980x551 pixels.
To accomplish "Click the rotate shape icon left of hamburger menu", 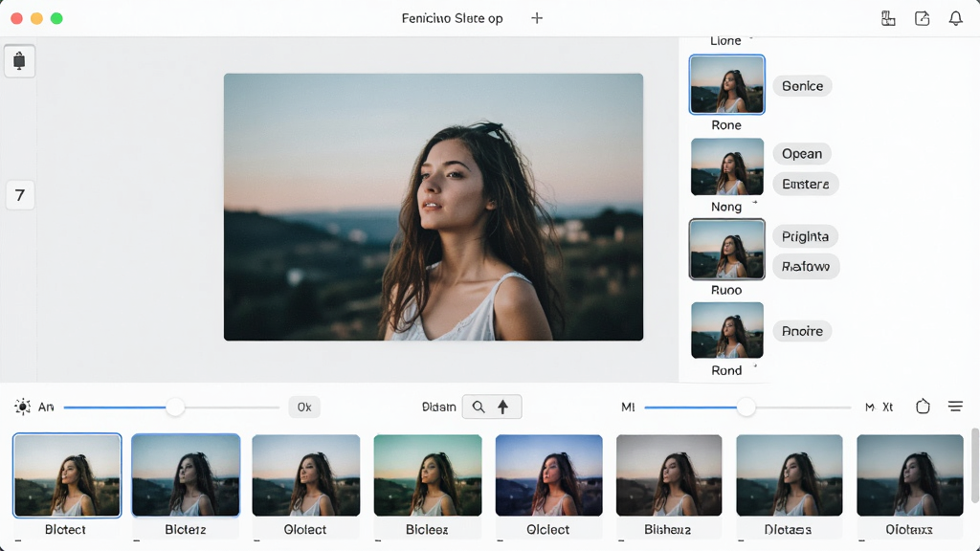I will [x=924, y=407].
